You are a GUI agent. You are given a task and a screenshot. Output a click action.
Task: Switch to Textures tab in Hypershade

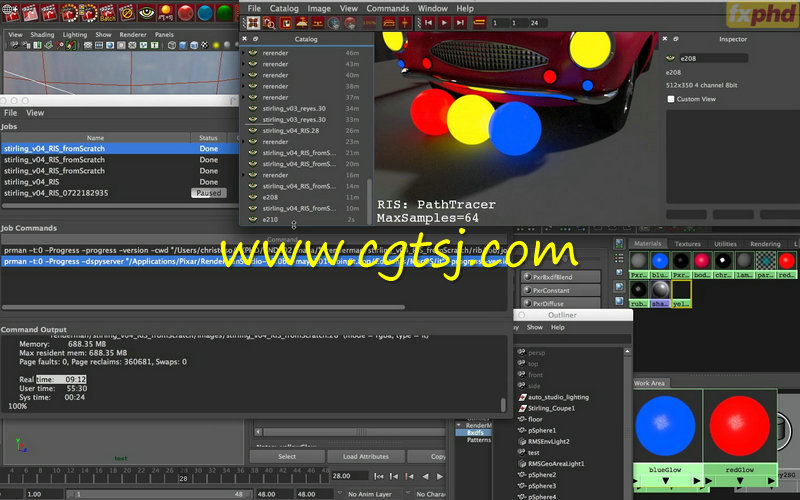point(687,244)
